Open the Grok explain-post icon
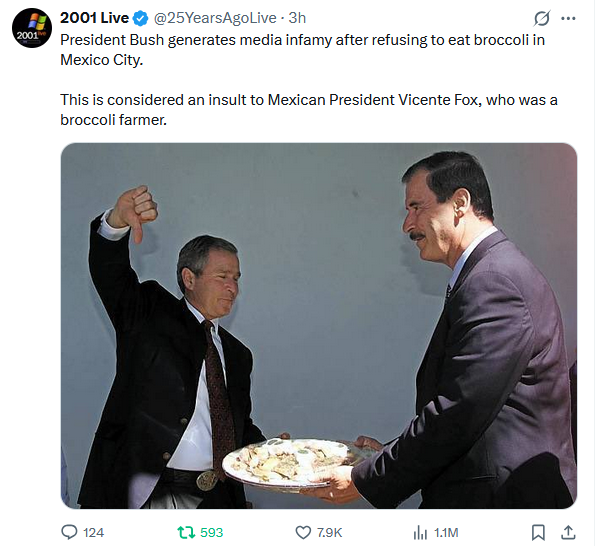The image size is (601, 546). (x=542, y=18)
